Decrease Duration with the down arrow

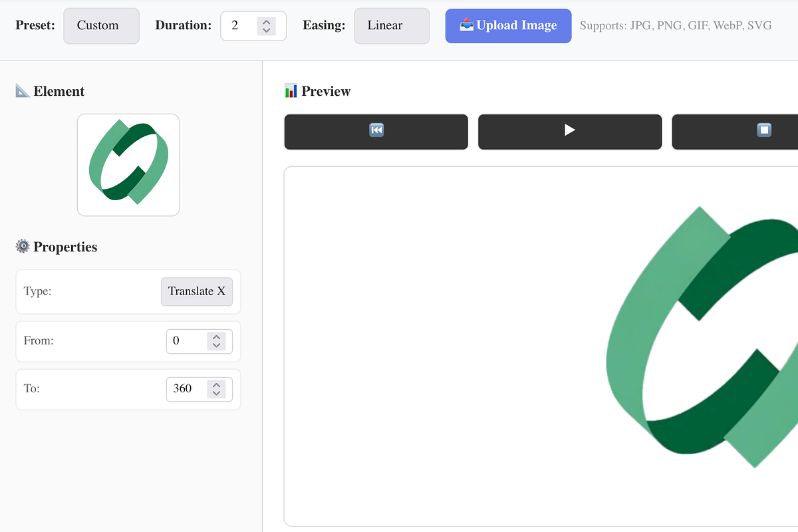(267, 31)
